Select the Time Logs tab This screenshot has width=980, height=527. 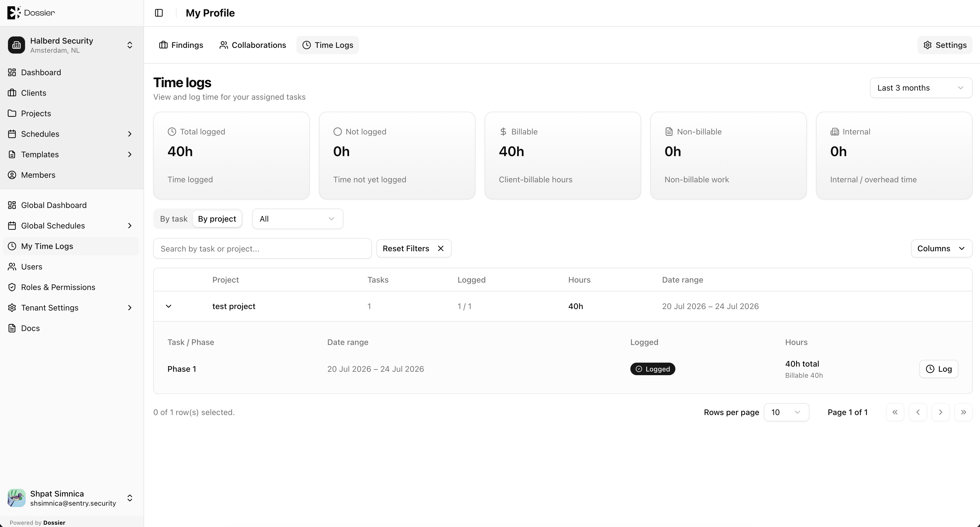click(x=327, y=45)
